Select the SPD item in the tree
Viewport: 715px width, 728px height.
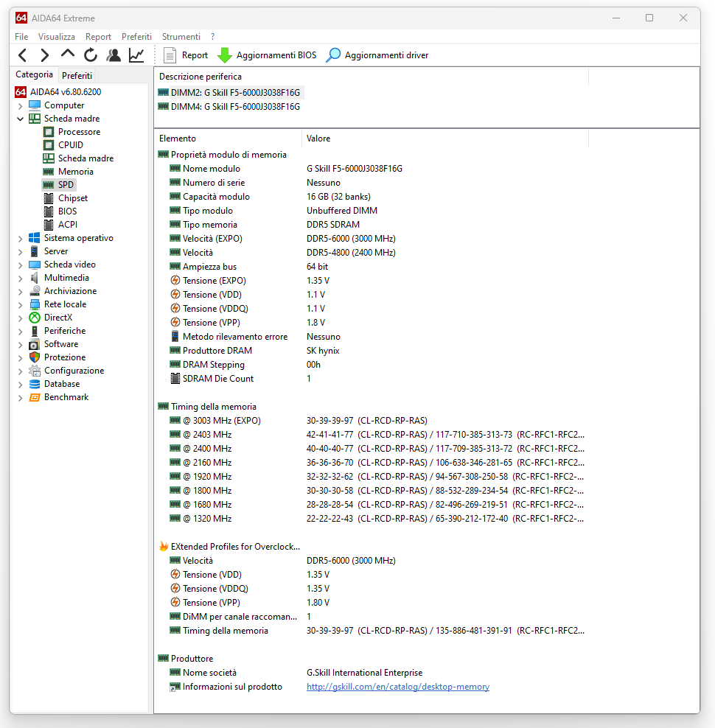[66, 185]
